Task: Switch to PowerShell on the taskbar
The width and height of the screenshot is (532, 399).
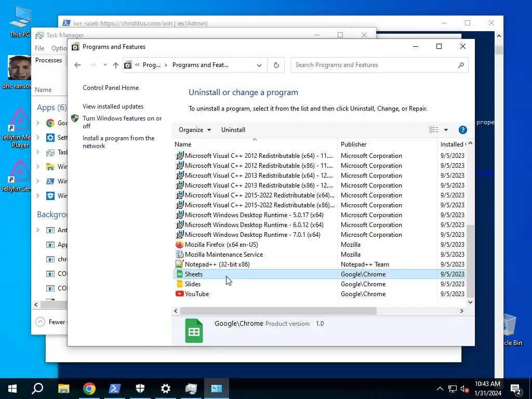Action: [115, 389]
